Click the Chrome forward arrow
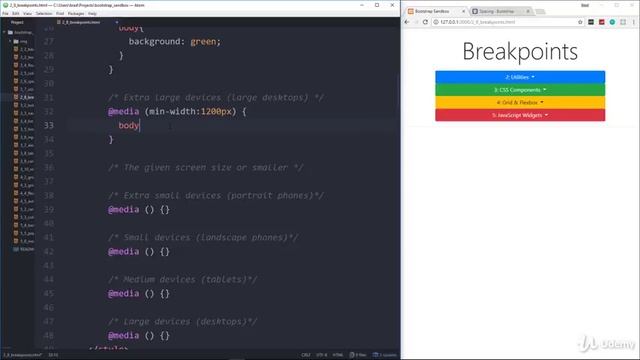This screenshot has height=360, width=640. point(416,22)
